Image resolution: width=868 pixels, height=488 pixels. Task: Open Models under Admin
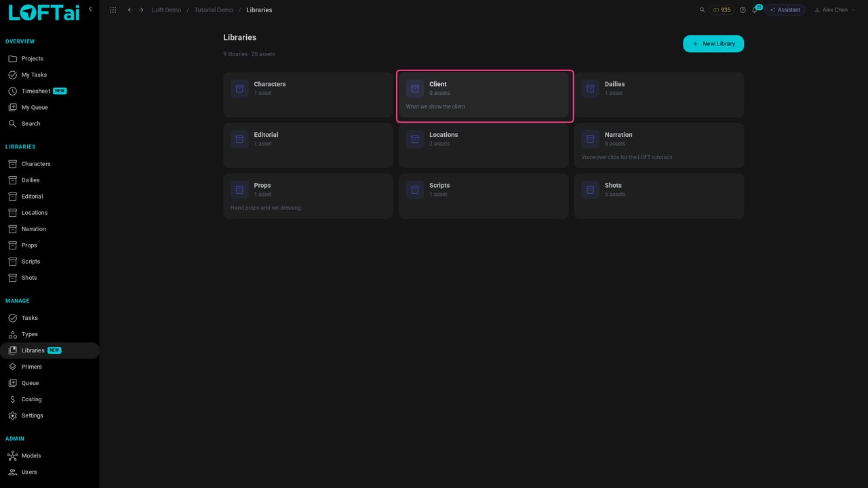pyautogui.click(x=50, y=456)
